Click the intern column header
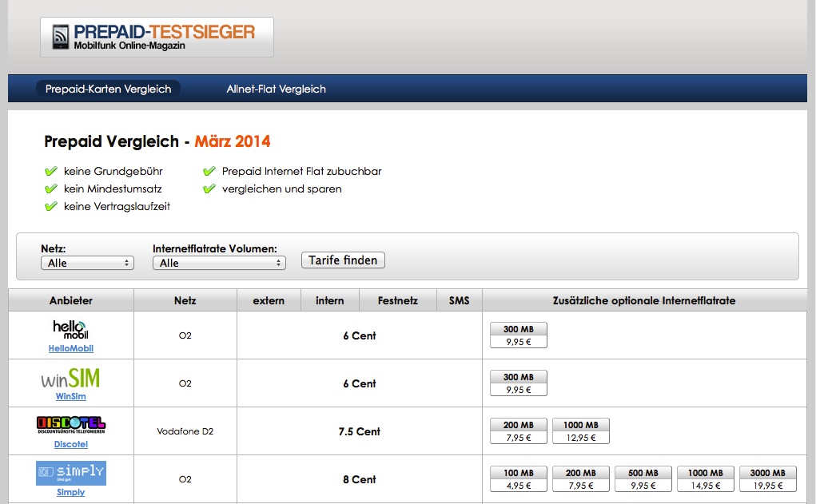The width and height of the screenshot is (816, 504). (x=330, y=300)
